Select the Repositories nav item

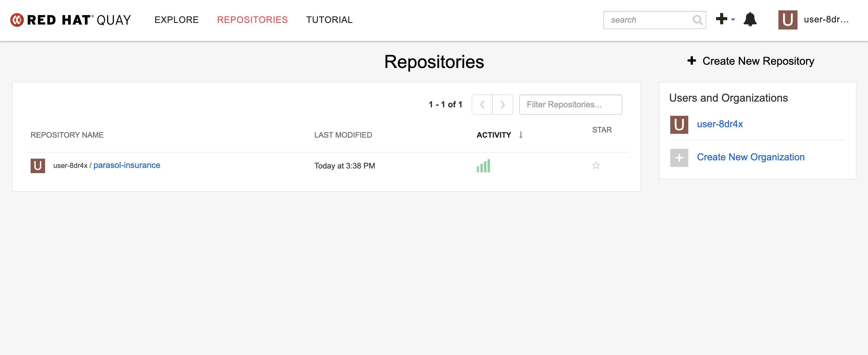(252, 20)
